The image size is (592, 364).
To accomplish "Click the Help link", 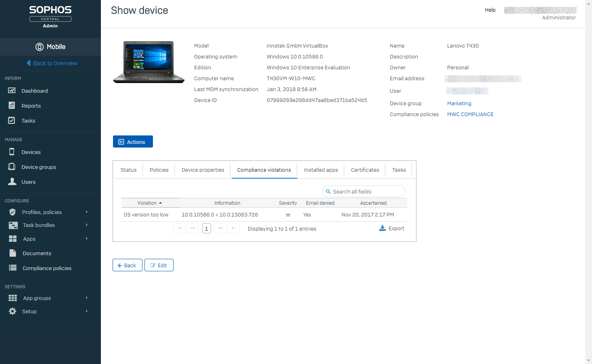I will point(490,10).
